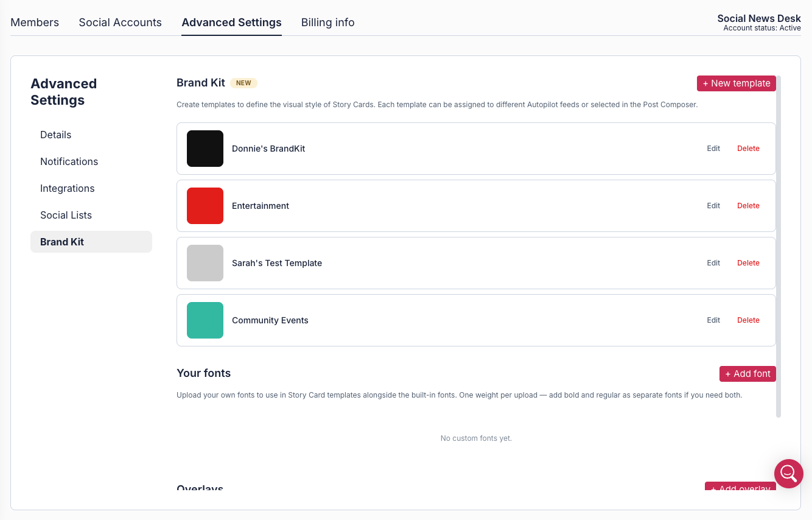Click the NEW badge beside Brand Kit
Image resolution: width=812 pixels, height=520 pixels.
[243, 83]
